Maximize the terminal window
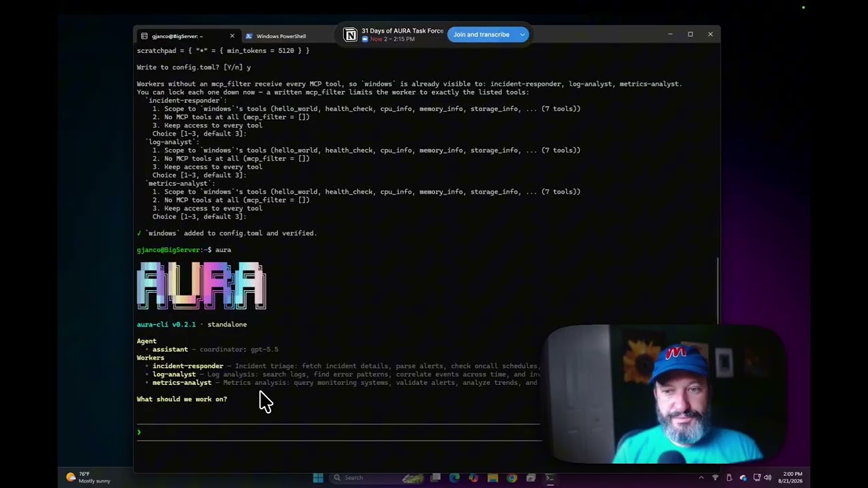This screenshot has height=488, width=868. pos(690,35)
